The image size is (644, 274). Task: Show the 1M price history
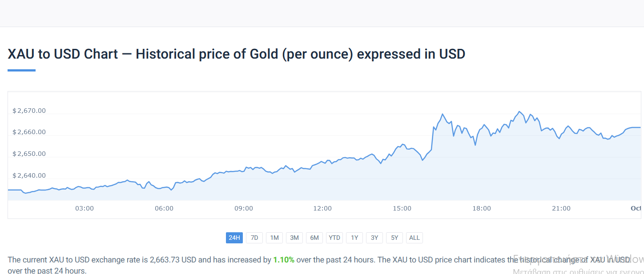click(x=274, y=238)
